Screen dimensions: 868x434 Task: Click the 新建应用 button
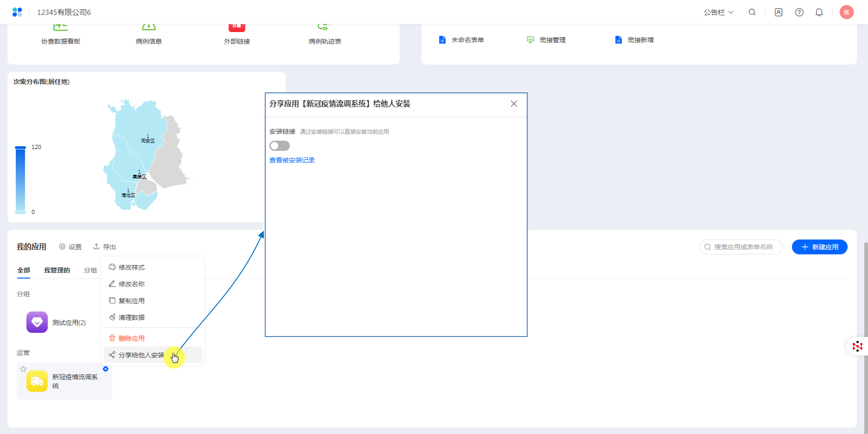[819, 247]
